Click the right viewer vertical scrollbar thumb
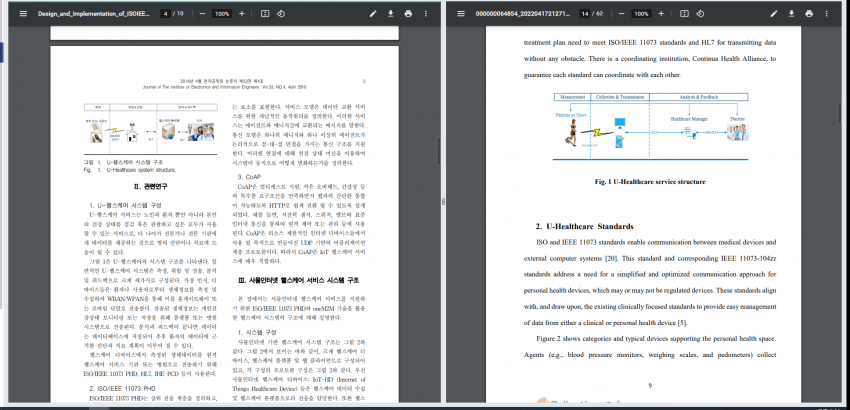This screenshot has height=410, width=850. (839, 113)
